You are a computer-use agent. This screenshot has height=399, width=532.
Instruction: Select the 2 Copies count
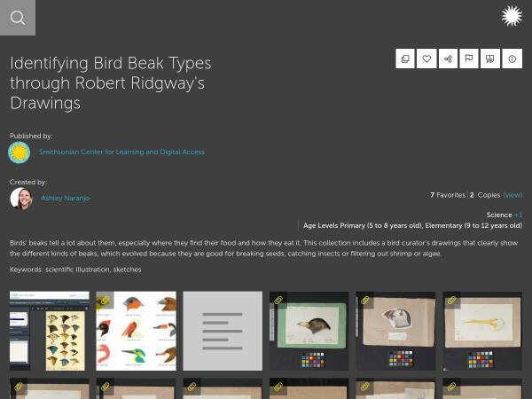485,195
